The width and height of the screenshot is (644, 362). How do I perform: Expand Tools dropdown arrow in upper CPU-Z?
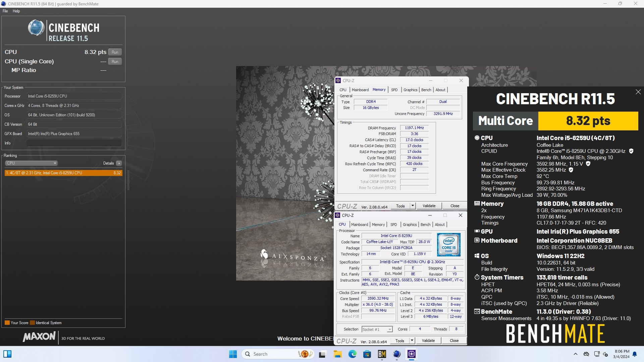(413, 206)
